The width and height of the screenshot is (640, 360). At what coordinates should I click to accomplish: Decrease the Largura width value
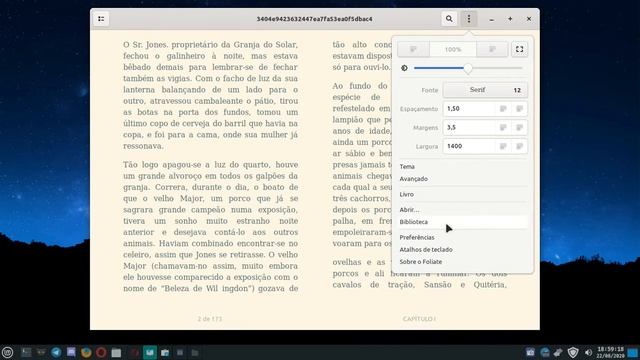click(x=503, y=146)
